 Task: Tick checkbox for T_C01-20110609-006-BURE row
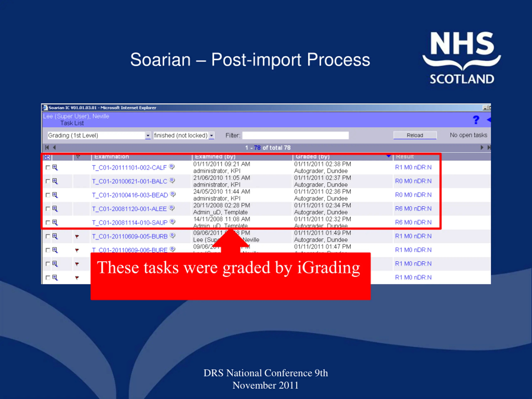(x=48, y=250)
